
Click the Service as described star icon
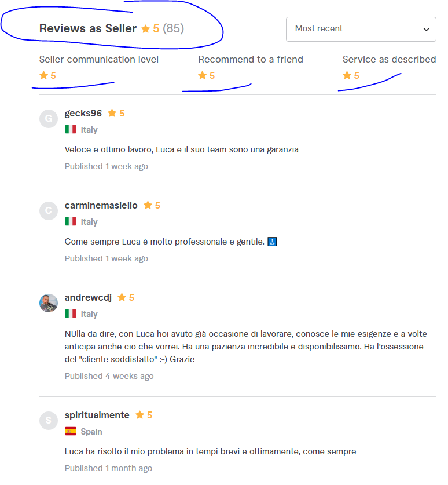(347, 75)
